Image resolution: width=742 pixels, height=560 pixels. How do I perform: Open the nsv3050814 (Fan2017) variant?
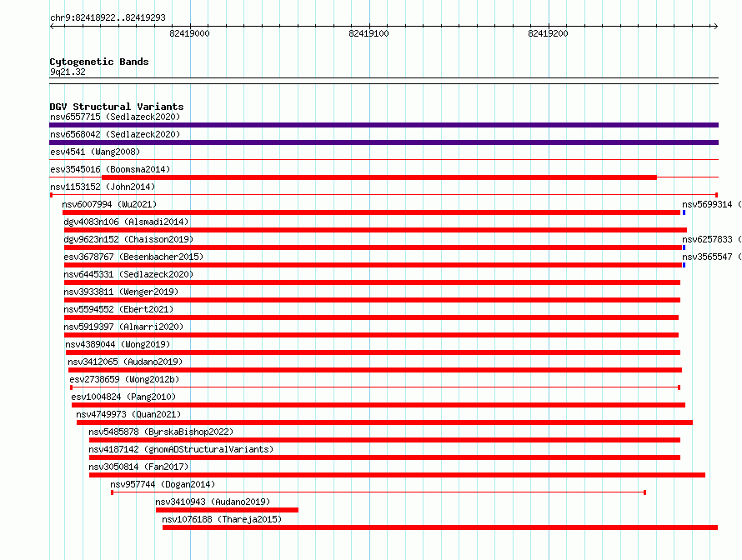click(138, 467)
